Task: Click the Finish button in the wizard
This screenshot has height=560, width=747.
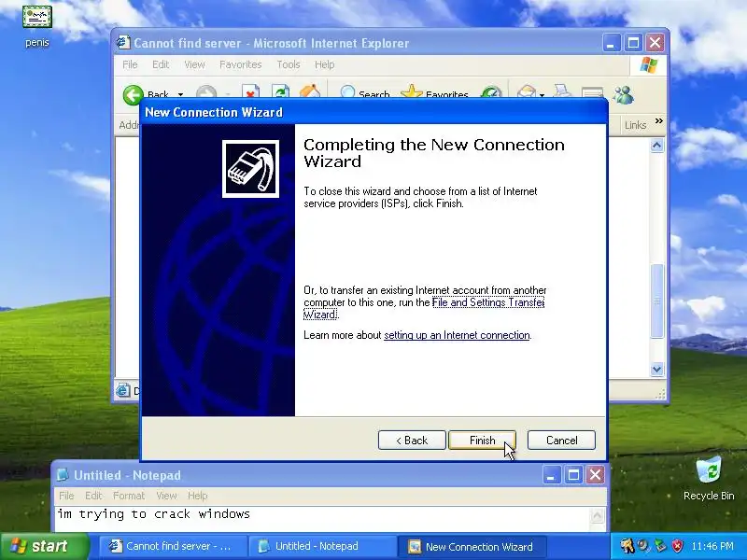Action: (x=482, y=441)
